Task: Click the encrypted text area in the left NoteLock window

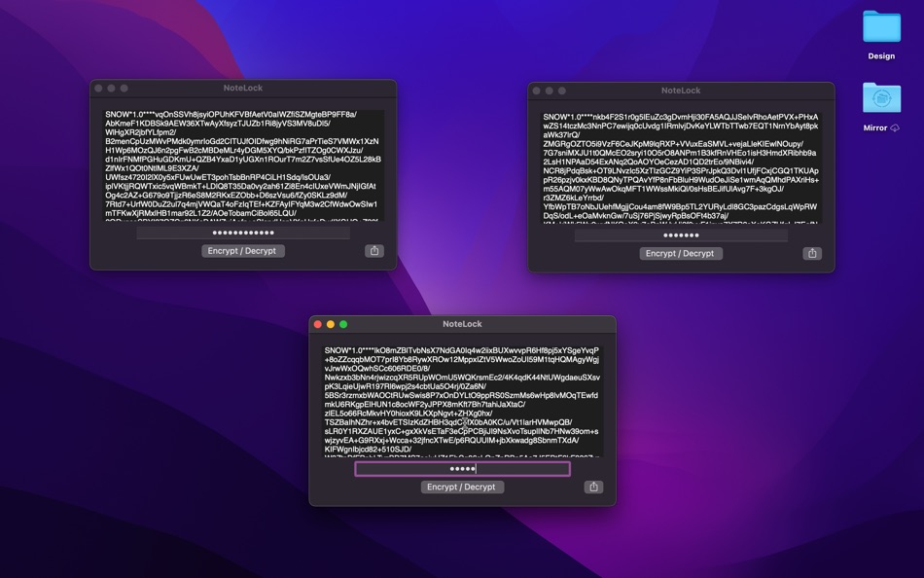Action: click(243, 165)
